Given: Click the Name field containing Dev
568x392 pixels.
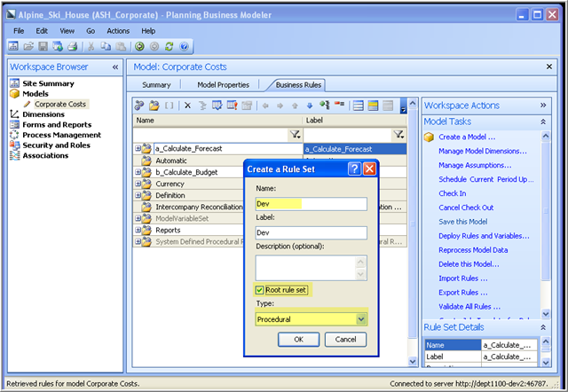Looking at the screenshot, I should 312,204.
